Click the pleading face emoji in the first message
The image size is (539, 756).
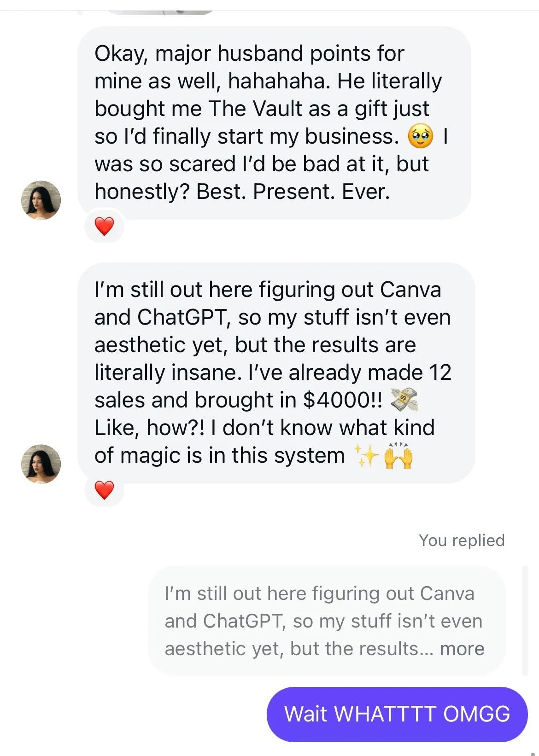point(420,136)
